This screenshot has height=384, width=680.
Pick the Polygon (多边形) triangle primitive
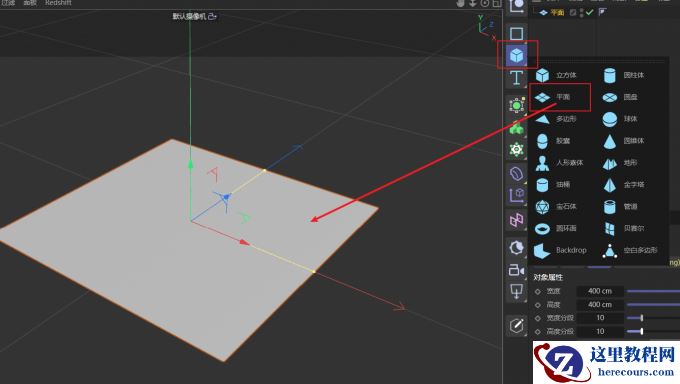click(x=556, y=119)
